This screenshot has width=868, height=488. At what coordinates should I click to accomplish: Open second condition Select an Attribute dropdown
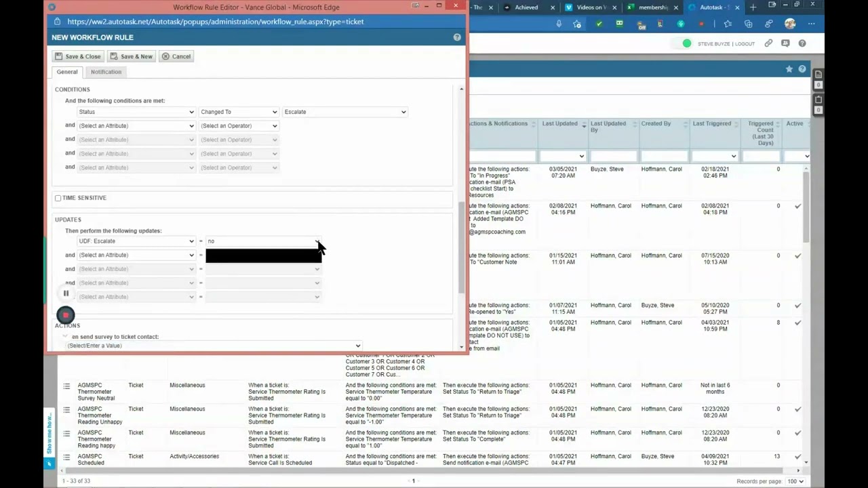pyautogui.click(x=136, y=125)
